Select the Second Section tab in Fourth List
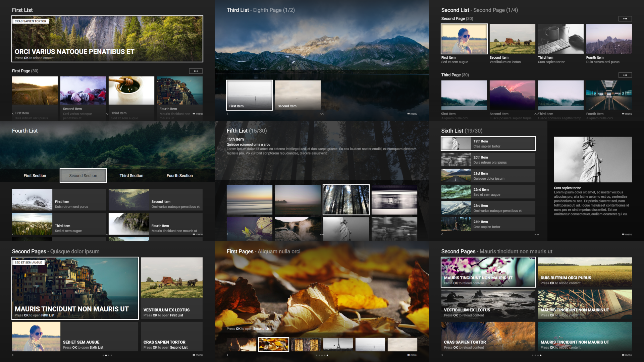Viewport: 644px width, 362px height. pyautogui.click(x=83, y=176)
